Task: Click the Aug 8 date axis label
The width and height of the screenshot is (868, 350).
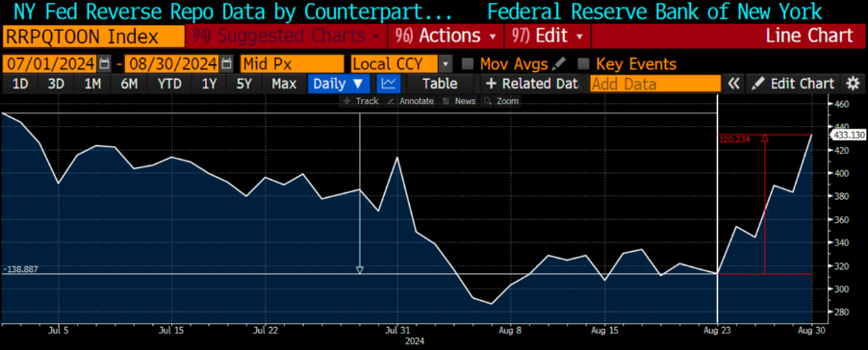Action: tap(510, 330)
